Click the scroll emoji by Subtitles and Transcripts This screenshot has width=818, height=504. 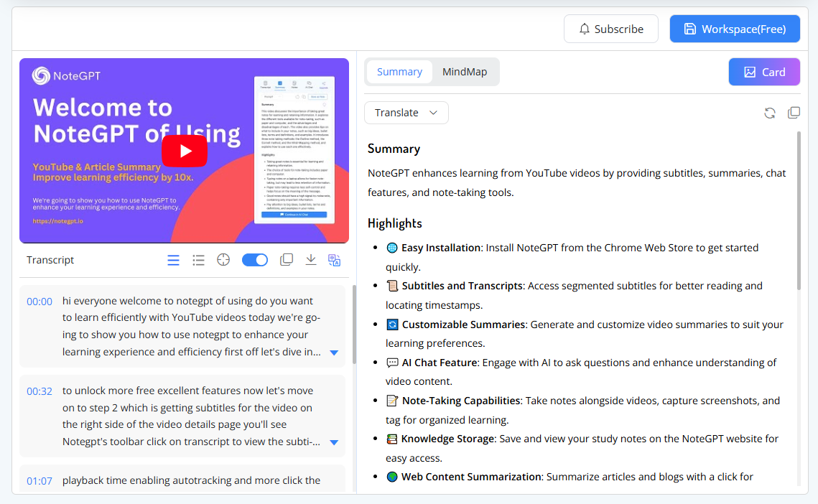392,286
